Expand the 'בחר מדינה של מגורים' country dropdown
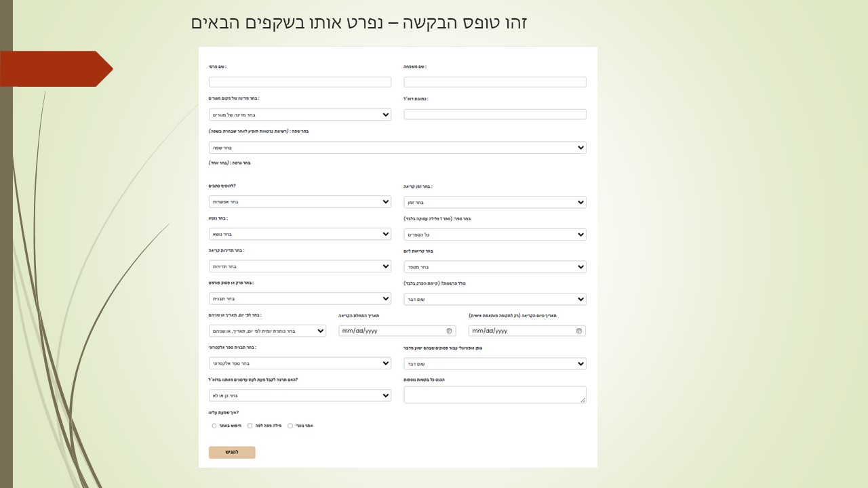The image size is (868, 488). tap(300, 115)
